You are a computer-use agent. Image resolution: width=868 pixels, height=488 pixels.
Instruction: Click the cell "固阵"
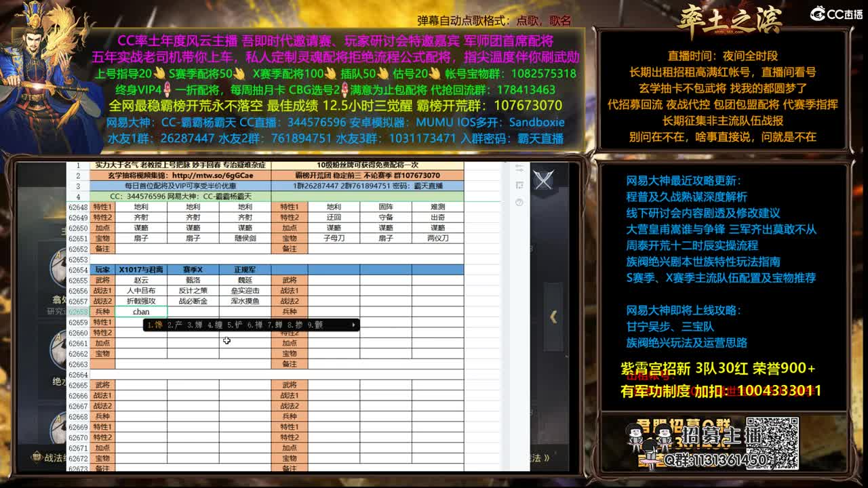click(x=386, y=207)
